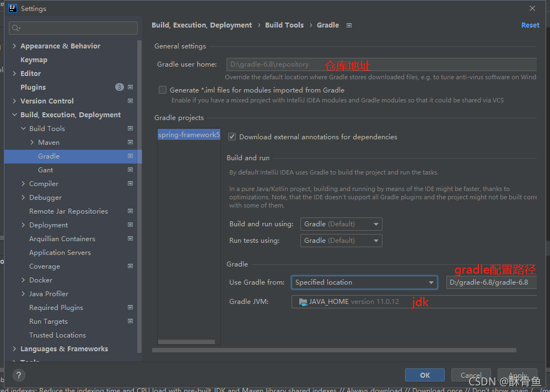Screen dimensions: 550x392
Task: Expand Languages & Frameworks section
Action: point(14,349)
